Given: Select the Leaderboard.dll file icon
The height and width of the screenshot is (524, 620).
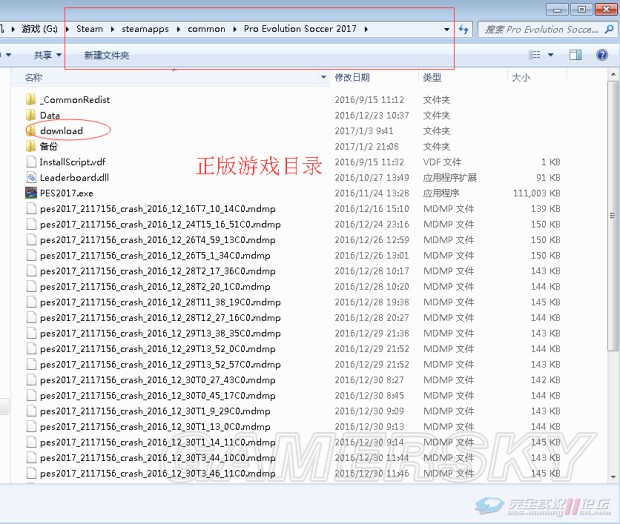Looking at the screenshot, I should pos(30,177).
